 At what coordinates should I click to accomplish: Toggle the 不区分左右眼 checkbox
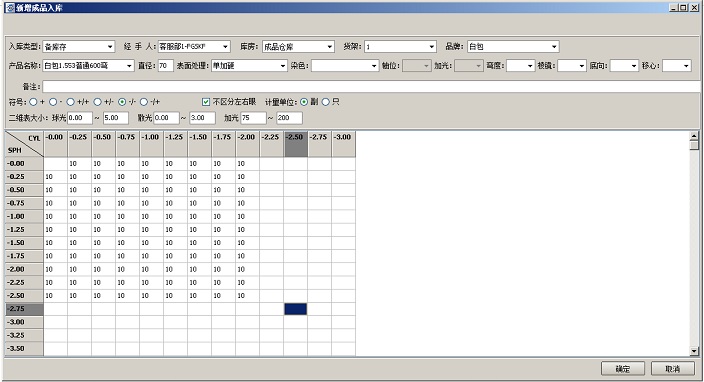click(x=206, y=102)
